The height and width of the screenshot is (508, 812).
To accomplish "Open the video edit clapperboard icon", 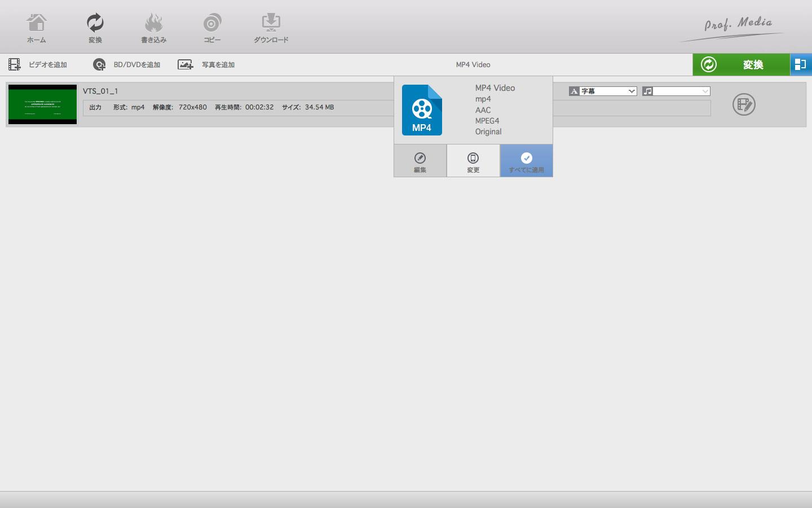I will pyautogui.click(x=744, y=104).
